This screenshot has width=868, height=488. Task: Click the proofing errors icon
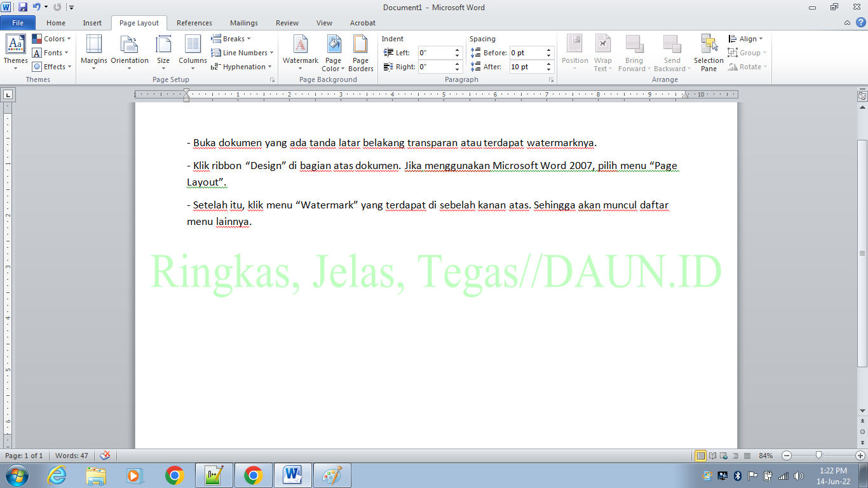click(x=105, y=456)
